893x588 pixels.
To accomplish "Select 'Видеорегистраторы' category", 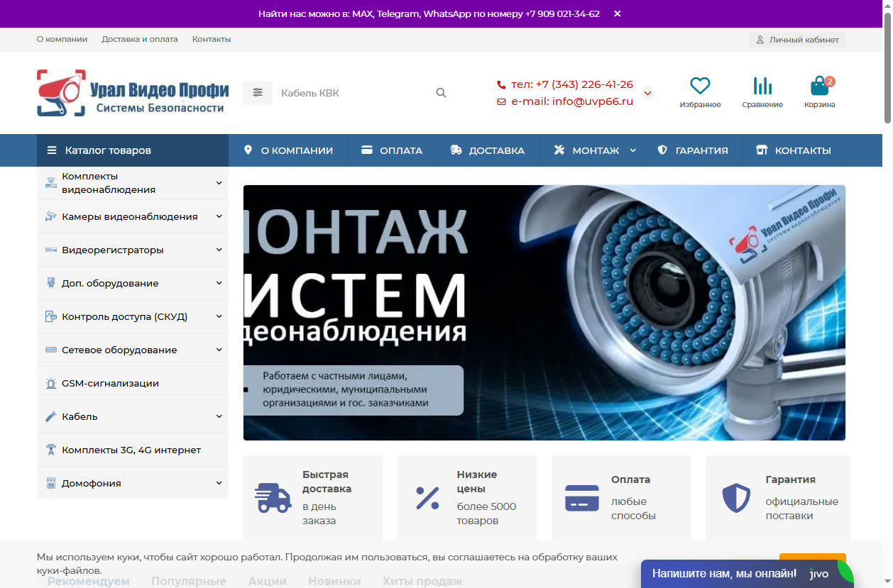I will coord(113,250).
